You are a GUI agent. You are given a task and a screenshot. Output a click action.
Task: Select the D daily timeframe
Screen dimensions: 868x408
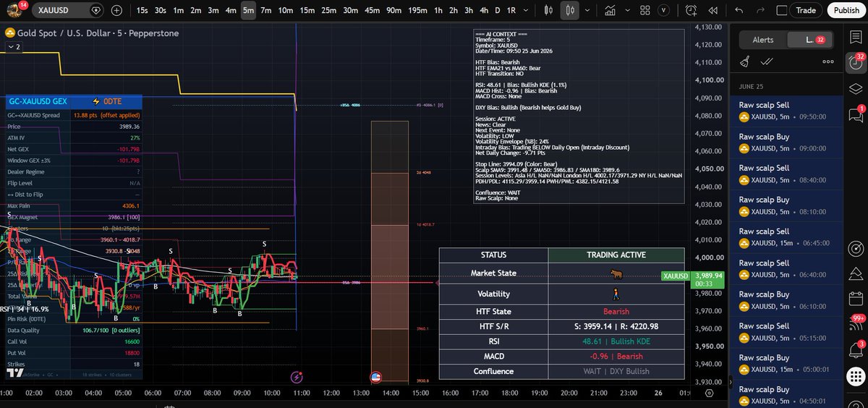(x=496, y=11)
